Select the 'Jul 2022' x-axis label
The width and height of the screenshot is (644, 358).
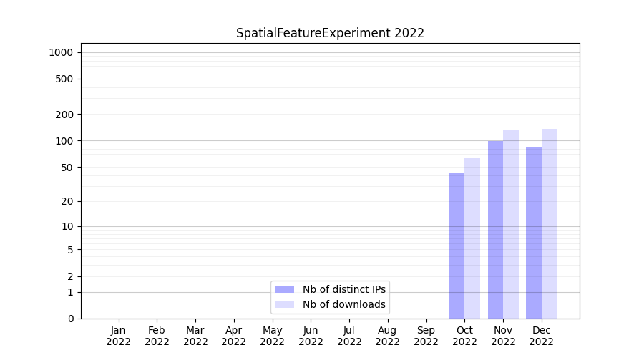click(349, 336)
